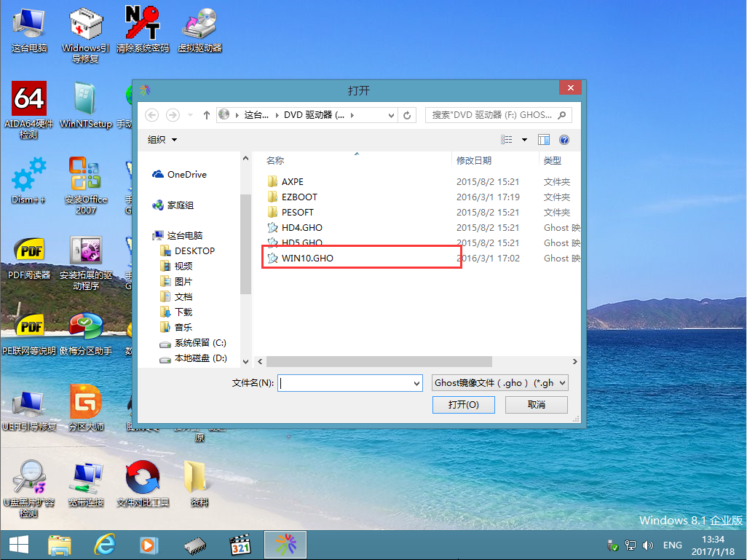The height and width of the screenshot is (560, 747).
Task: Launch 傲梅分区助手 desktop icon
Action: tap(86, 334)
